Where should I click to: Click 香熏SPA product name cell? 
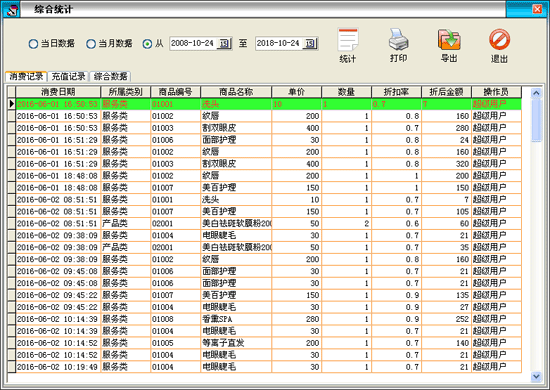click(x=236, y=319)
